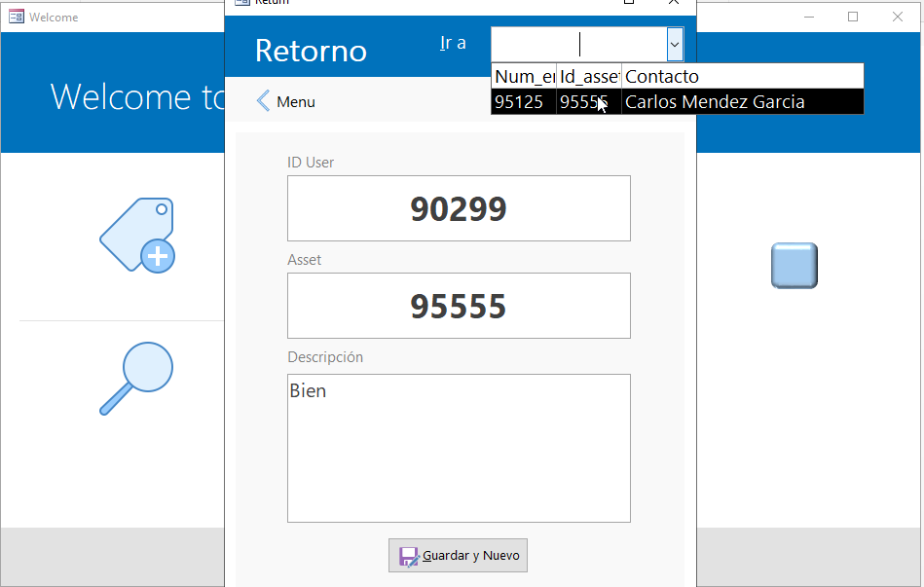Close the Welcome window
This screenshot has width=924, height=587.
tap(898, 17)
